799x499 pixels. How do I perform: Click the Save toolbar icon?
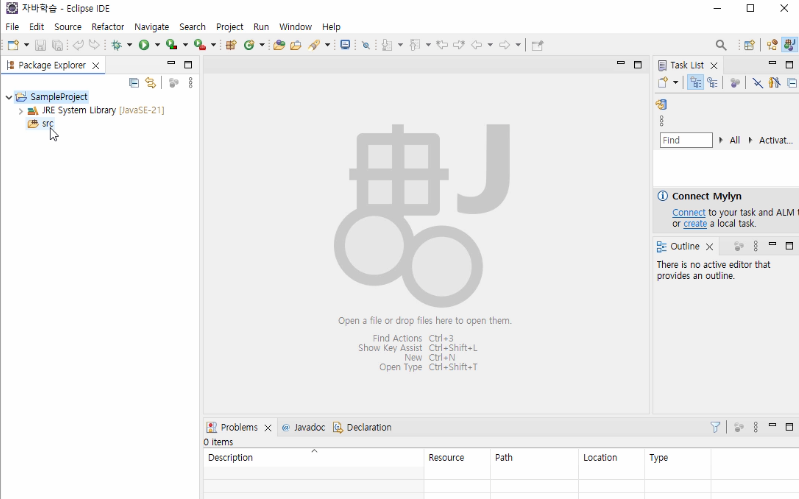40,45
